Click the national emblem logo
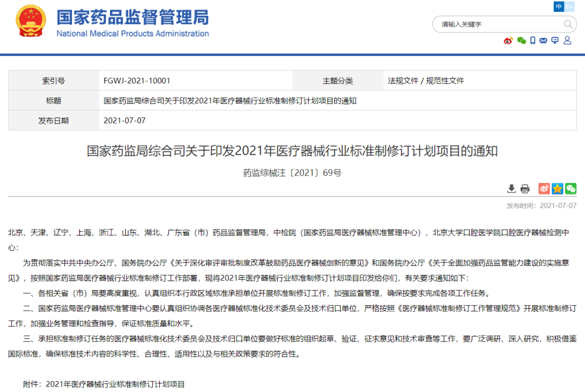 (31, 21)
